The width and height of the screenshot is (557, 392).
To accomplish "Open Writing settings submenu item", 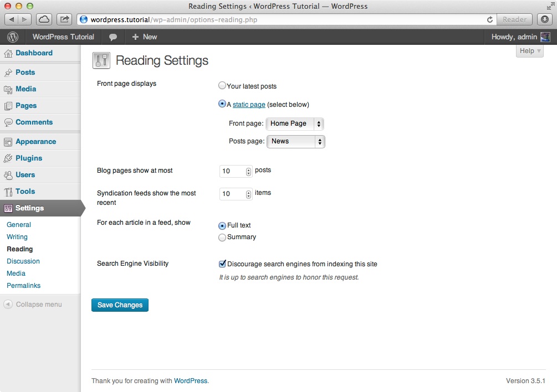I will [17, 236].
